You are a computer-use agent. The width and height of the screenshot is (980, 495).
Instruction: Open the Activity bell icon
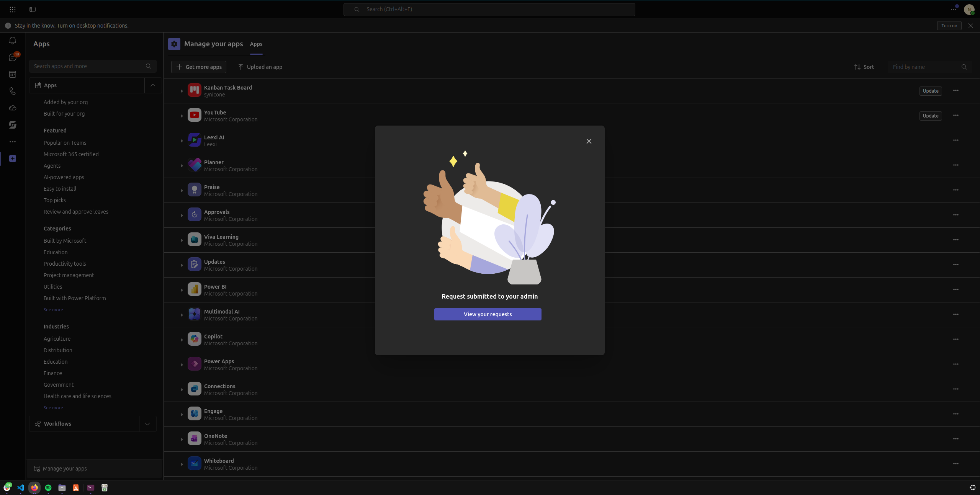[x=13, y=41]
